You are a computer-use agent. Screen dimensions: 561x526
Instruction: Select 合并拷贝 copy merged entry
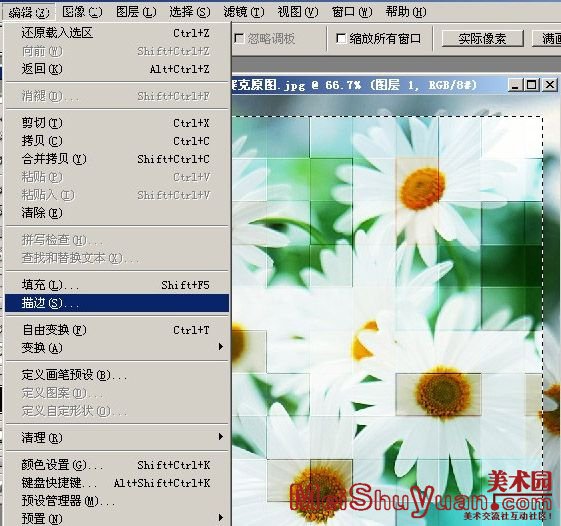pyautogui.click(x=117, y=159)
